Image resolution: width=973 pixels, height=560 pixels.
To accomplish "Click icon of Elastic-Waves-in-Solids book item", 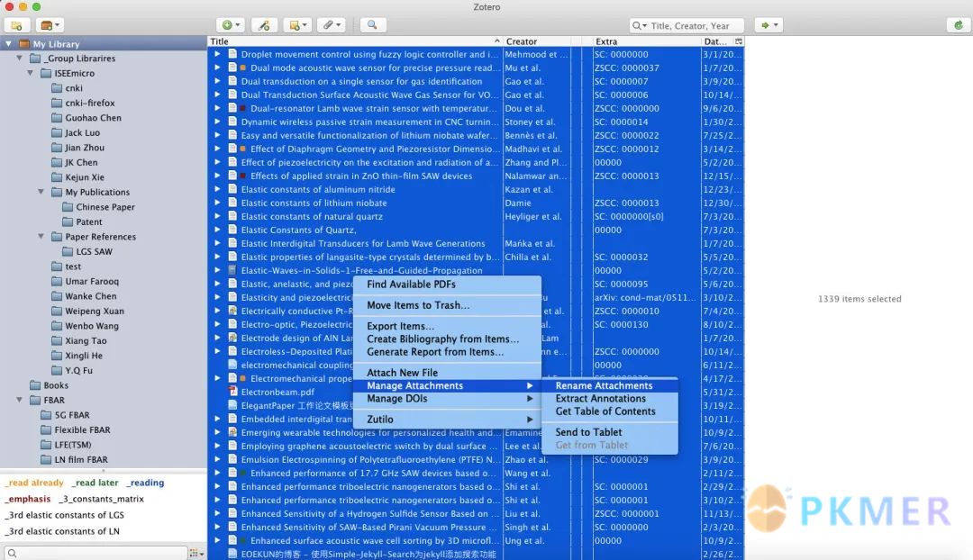I will coord(232,270).
